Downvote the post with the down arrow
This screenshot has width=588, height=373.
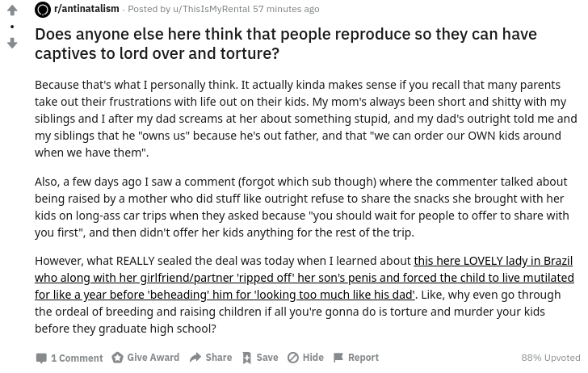[x=12, y=43]
